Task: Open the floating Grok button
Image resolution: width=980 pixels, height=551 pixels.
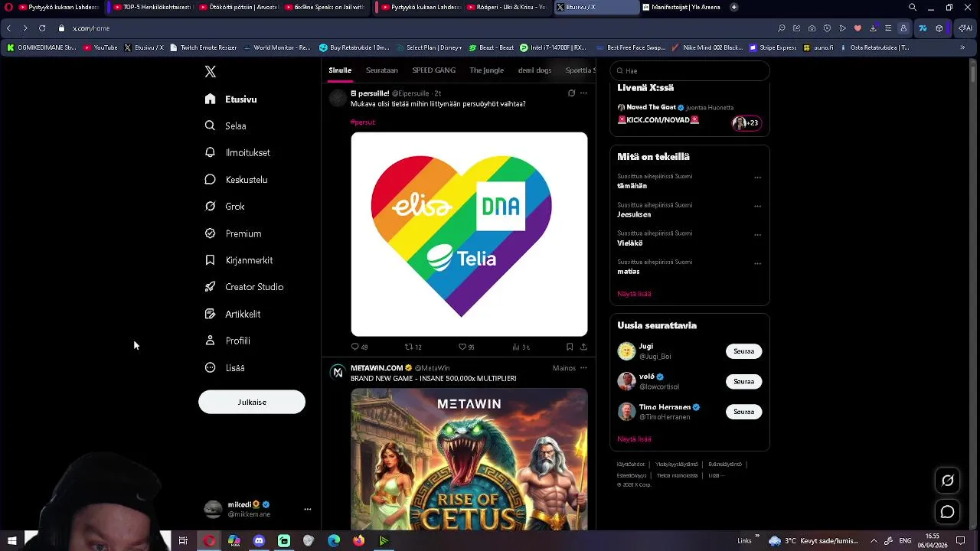Action: [x=947, y=481]
